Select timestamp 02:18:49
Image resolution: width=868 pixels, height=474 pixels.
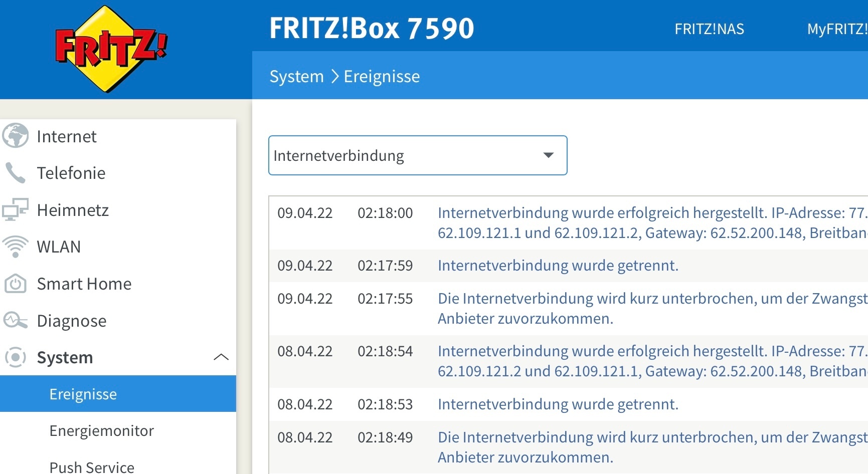coord(385,437)
